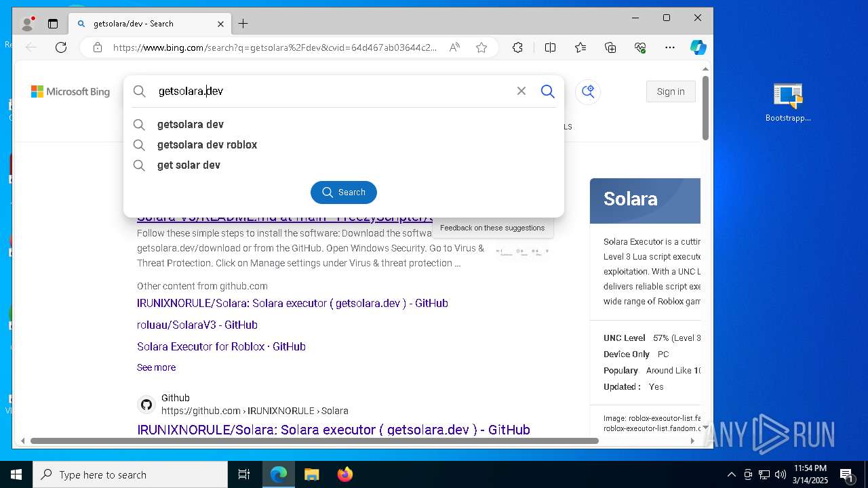Screen dimensions: 868x488
Task: Refresh the current page
Action: 61,47
